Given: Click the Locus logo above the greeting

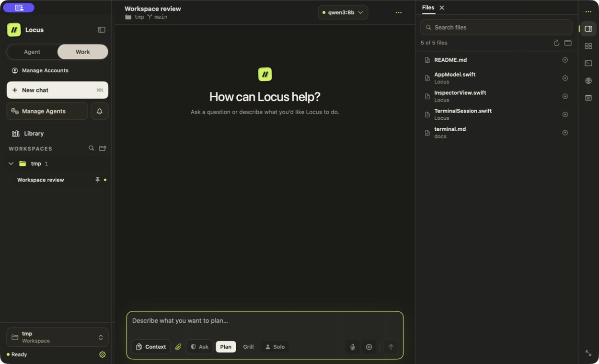Looking at the screenshot, I should (265, 74).
